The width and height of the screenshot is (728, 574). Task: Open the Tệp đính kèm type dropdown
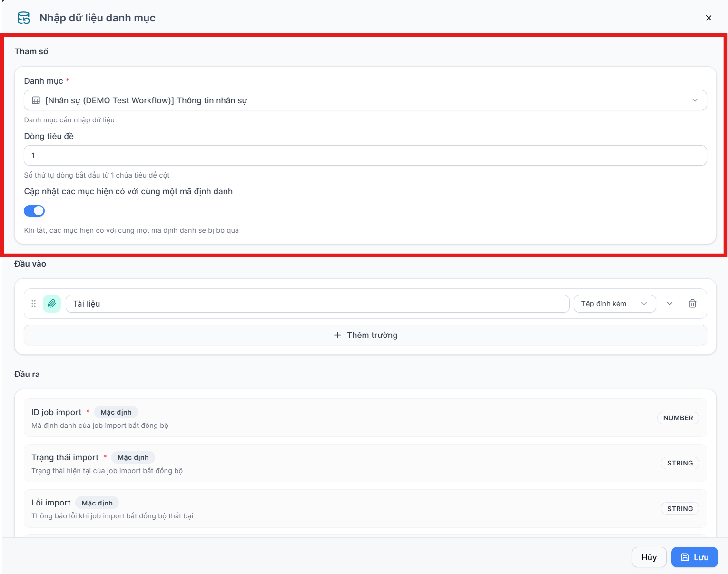click(615, 304)
